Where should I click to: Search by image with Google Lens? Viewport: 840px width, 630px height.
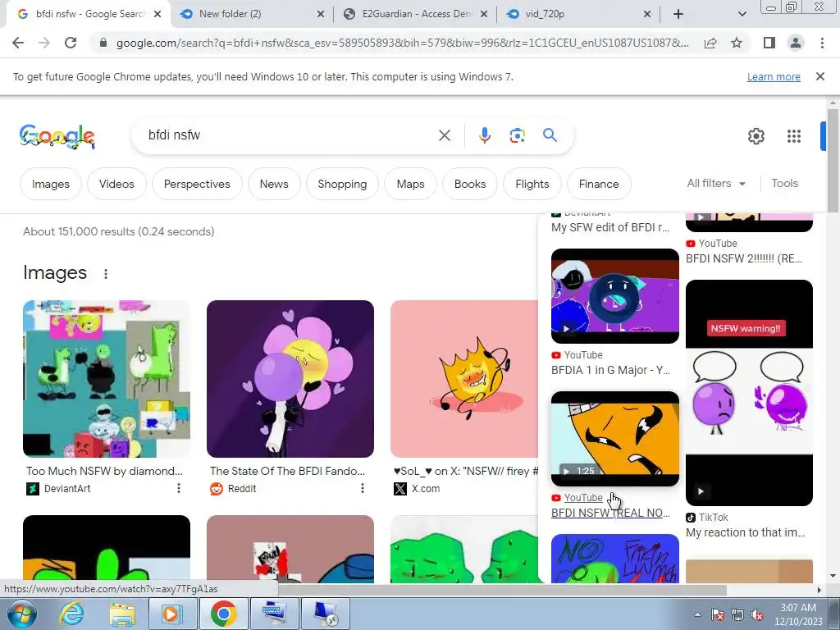coord(517,135)
